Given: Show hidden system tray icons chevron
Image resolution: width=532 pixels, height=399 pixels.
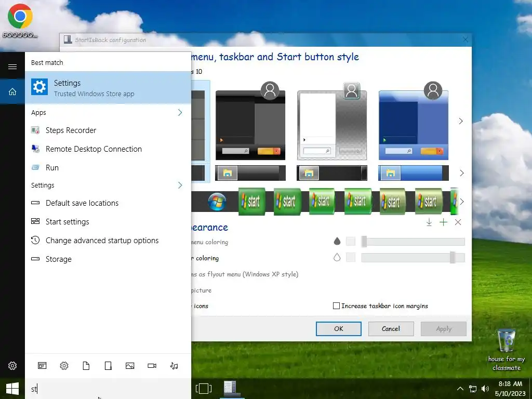Looking at the screenshot, I should pyautogui.click(x=460, y=389).
